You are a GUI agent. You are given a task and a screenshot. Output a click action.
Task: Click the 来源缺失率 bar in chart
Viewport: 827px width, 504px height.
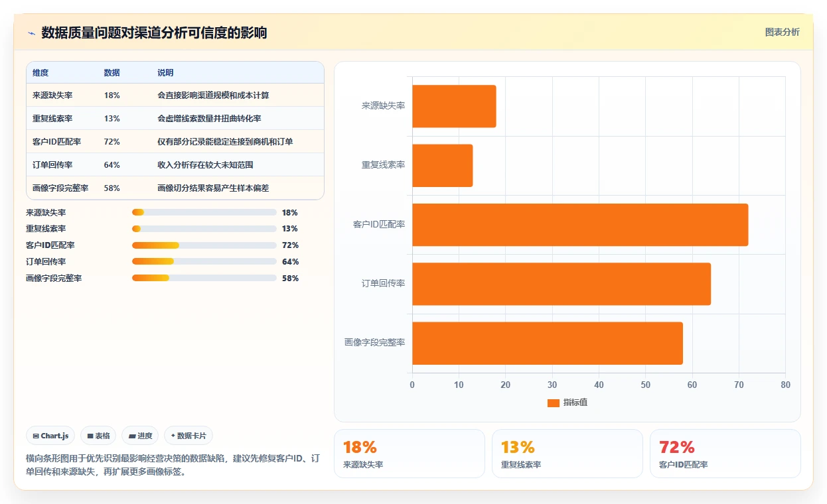tap(454, 106)
